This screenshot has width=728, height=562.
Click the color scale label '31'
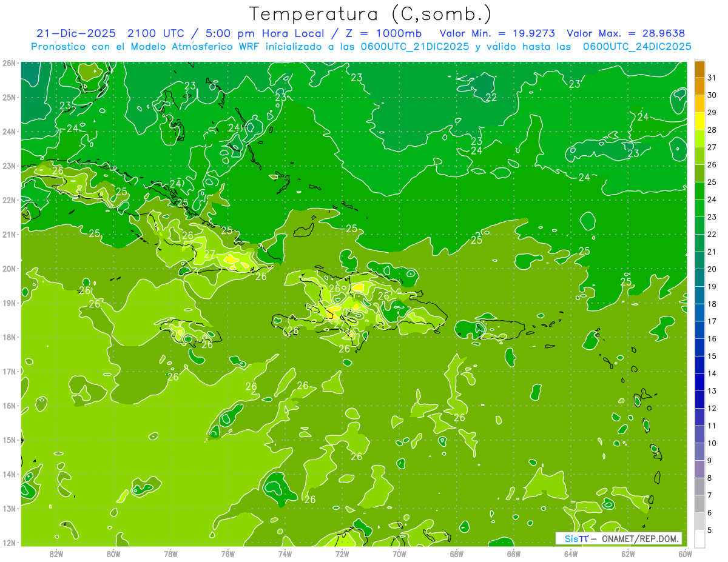[712, 78]
